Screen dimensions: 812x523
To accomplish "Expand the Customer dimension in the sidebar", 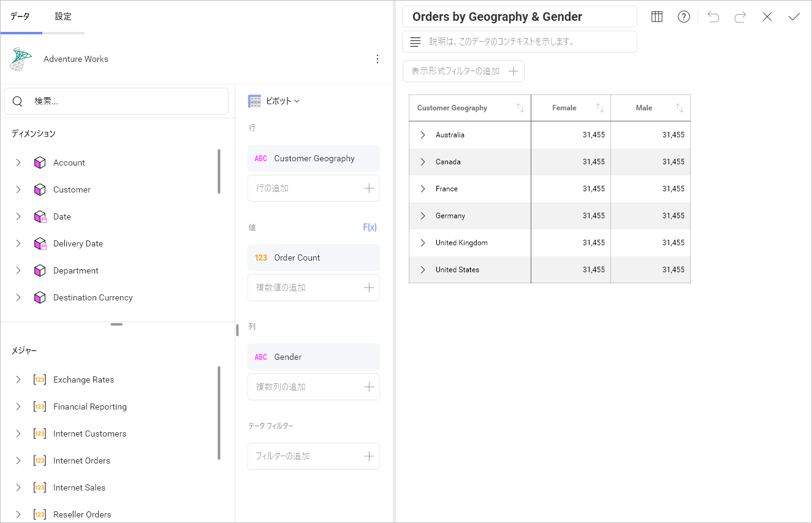I will [18, 189].
